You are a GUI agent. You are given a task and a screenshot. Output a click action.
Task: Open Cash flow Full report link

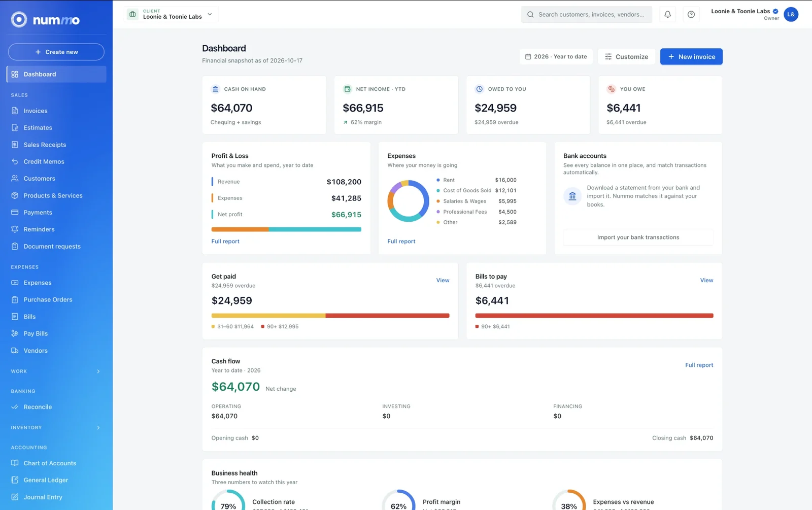699,365
